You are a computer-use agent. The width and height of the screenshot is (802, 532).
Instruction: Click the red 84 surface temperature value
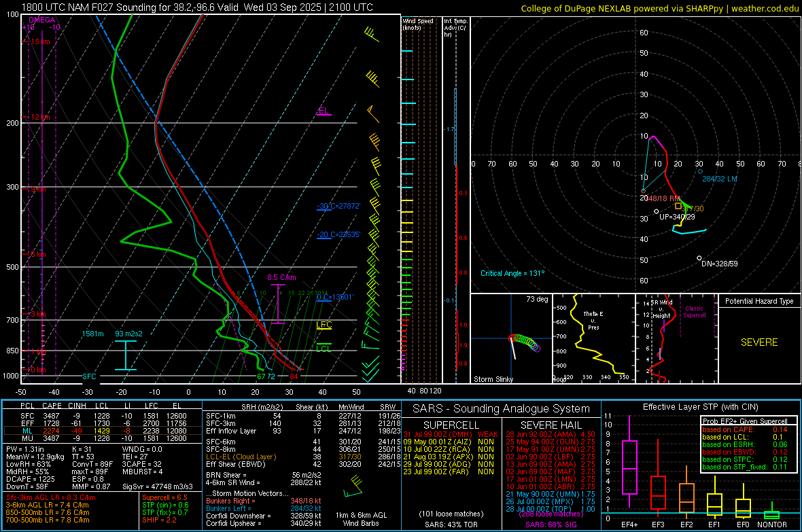(294, 376)
